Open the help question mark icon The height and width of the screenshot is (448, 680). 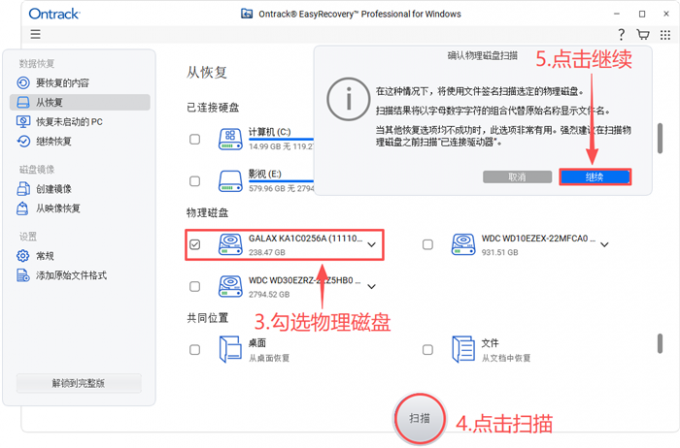pos(621,34)
